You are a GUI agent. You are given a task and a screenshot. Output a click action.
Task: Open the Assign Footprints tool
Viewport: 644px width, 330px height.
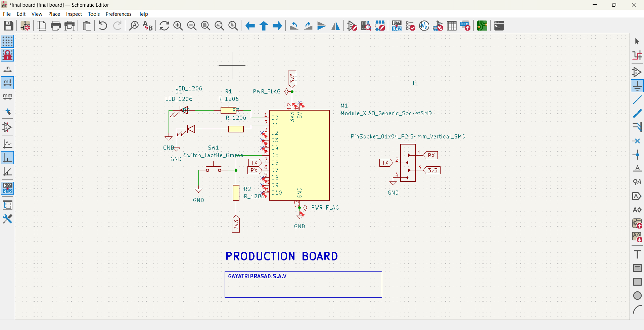(x=438, y=26)
